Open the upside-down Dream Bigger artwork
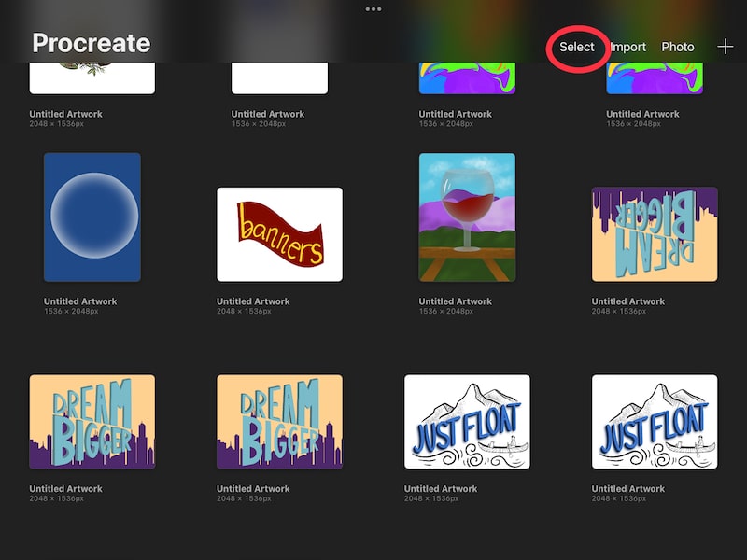Image resolution: width=747 pixels, height=560 pixels. pyautogui.click(x=655, y=234)
